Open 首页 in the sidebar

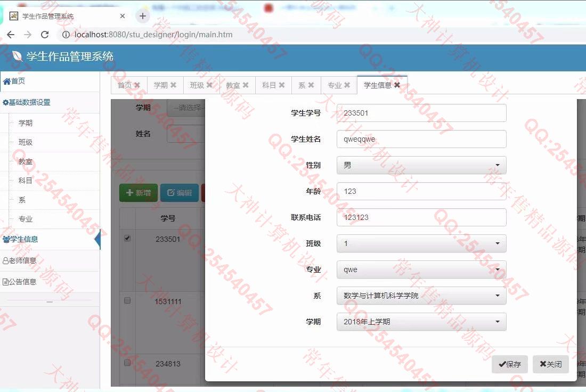click(50, 81)
